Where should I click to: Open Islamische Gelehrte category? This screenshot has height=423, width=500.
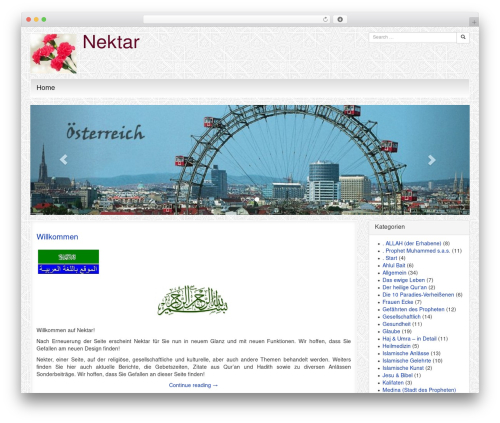407,361
